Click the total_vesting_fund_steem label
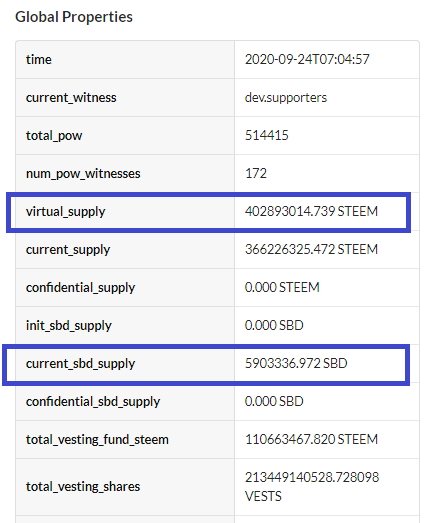This screenshot has width=427, height=523. pyautogui.click(x=97, y=440)
